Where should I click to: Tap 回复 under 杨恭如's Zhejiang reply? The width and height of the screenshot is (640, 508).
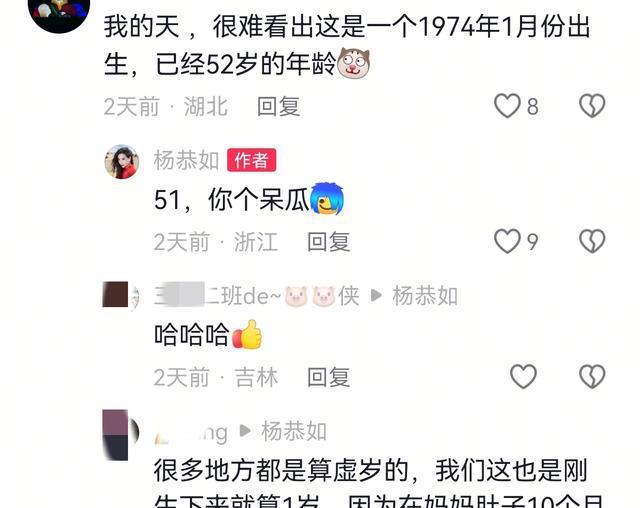point(329,242)
